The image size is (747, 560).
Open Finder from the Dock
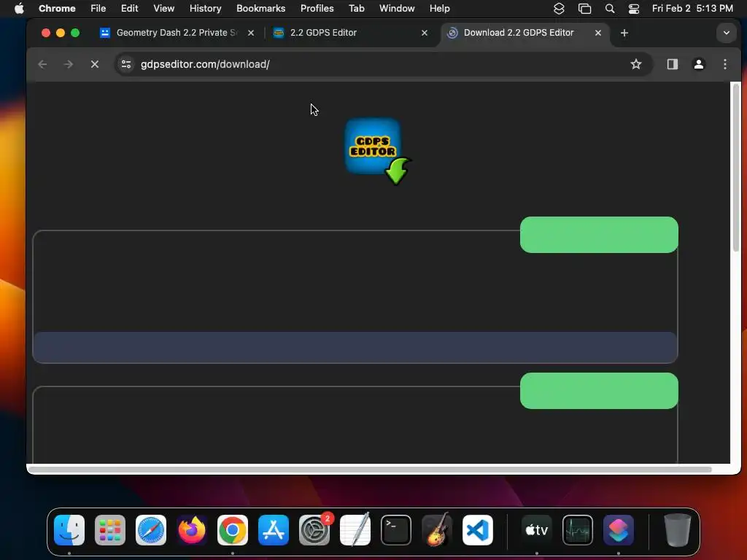point(69,530)
